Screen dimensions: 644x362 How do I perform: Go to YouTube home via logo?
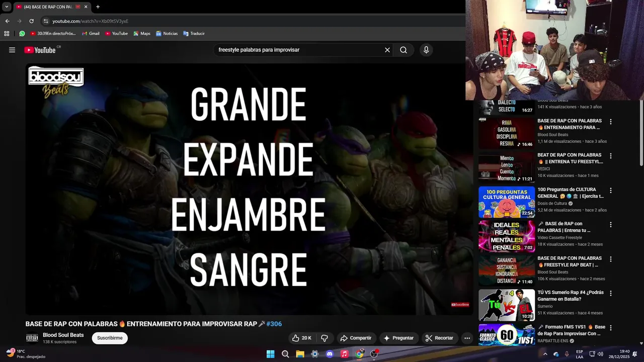click(x=40, y=50)
